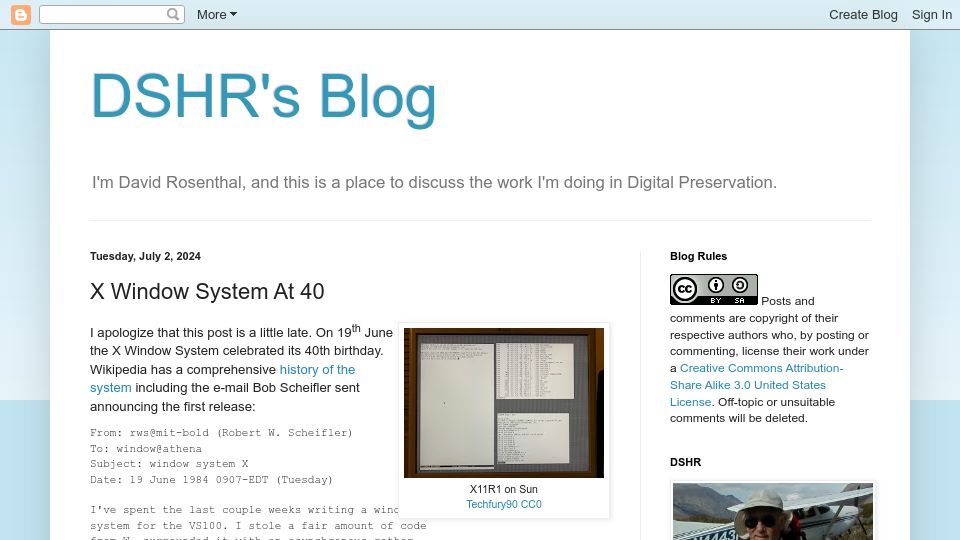The image size is (960, 540).
Task: Click the DSHR sidebar heading
Action: coord(685,462)
